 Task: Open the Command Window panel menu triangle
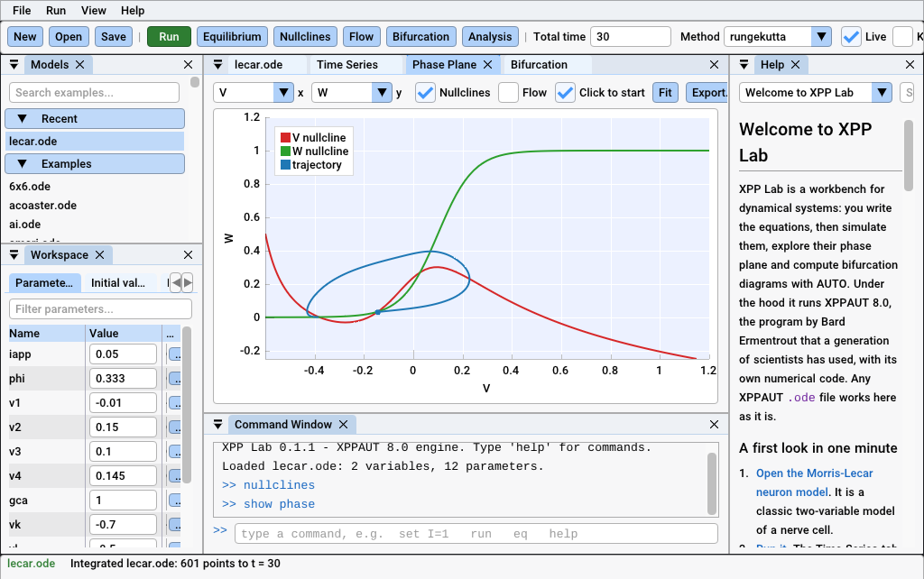(217, 425)
